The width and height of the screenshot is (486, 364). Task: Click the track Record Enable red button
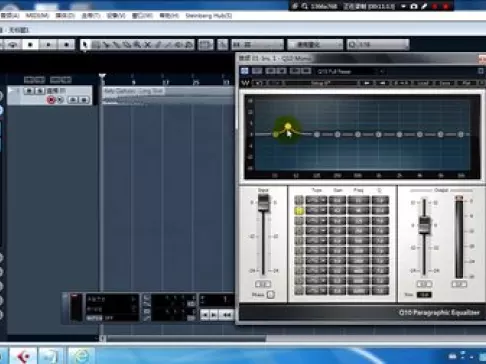point(51,100)
